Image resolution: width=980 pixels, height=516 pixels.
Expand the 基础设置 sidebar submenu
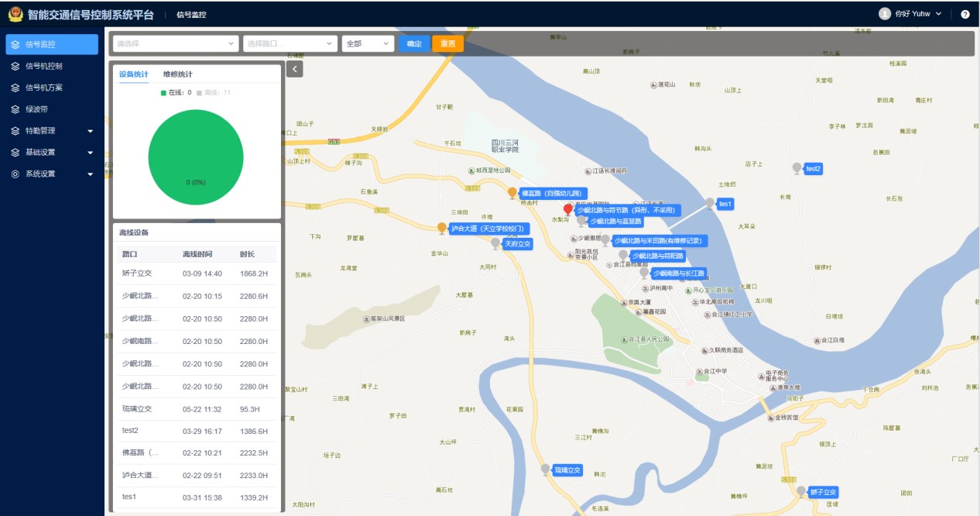click(52, 153)
